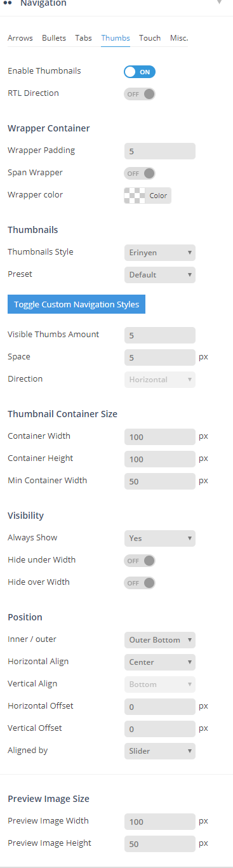Open the Thumbnails Style dropdown
233x868 pixels.
tap(160, 253)
